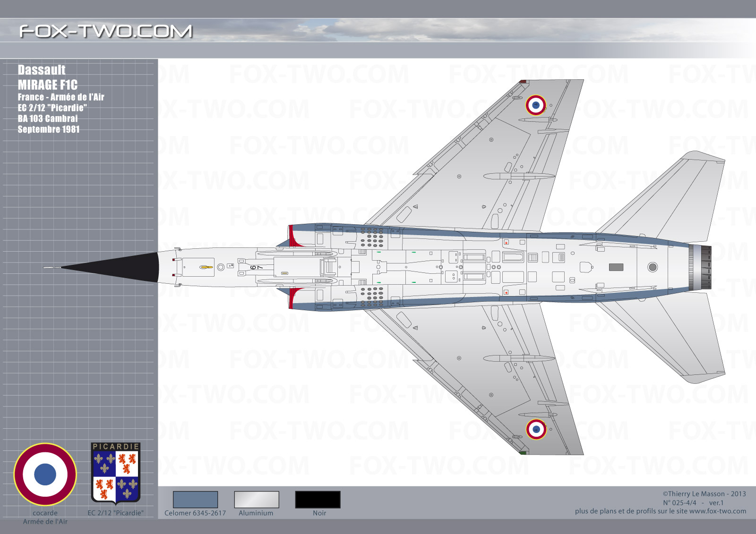
Task: Click the Celomer 6345-2617 blue color swatch
Action: pos(195,500)
